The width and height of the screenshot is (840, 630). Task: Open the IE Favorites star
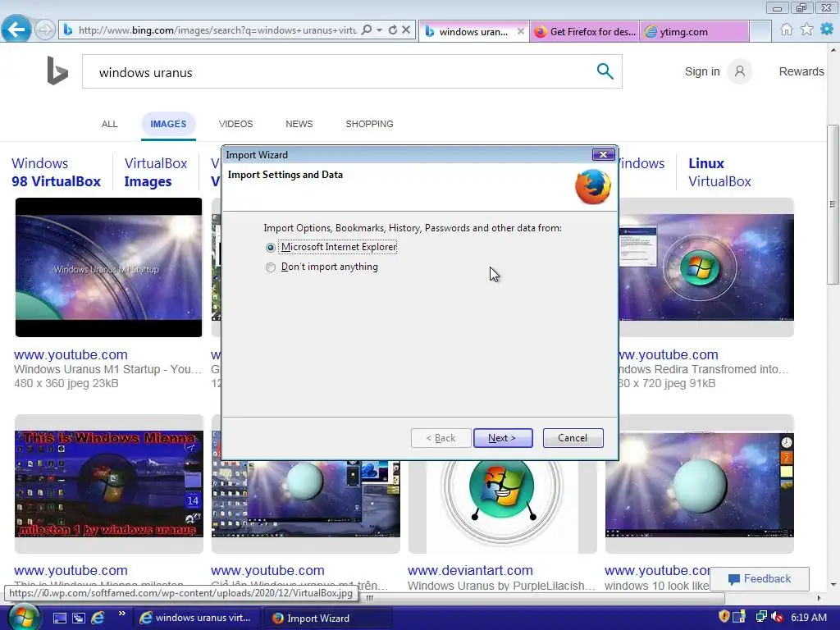[x=807, y=30]
